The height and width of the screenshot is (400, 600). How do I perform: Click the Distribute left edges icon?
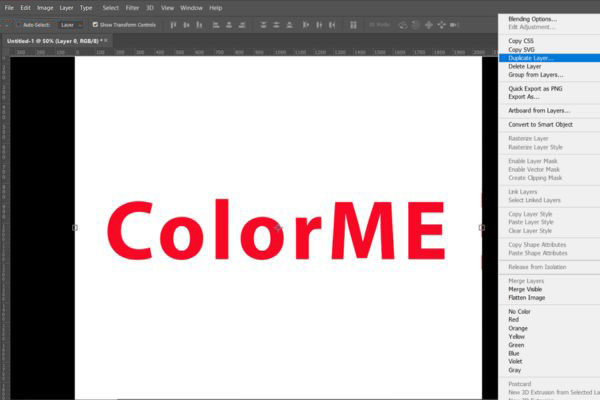pyautogui.click(x=306, y=25)
